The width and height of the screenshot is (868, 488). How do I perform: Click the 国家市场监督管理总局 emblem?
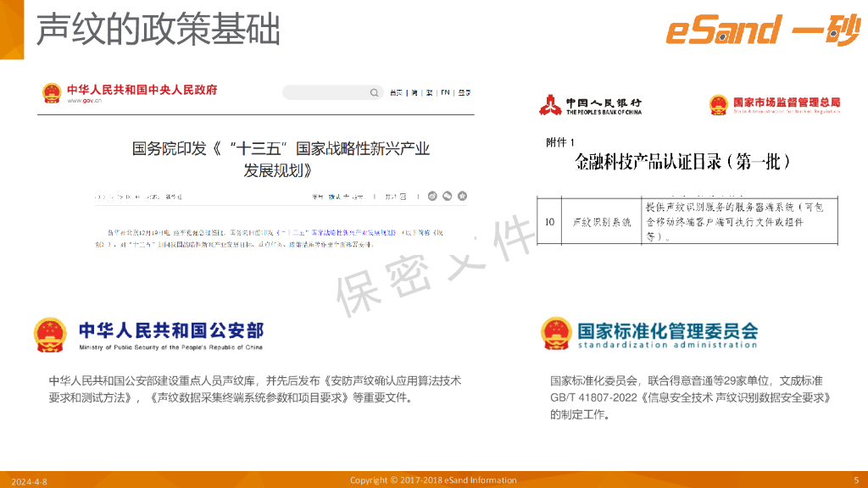718,104
